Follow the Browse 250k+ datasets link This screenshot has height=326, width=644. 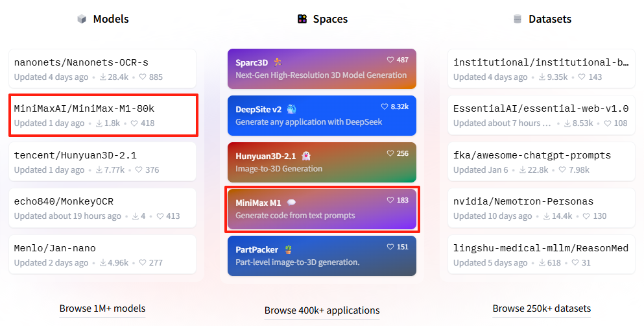pyautogui.click(x=542, y=308)
